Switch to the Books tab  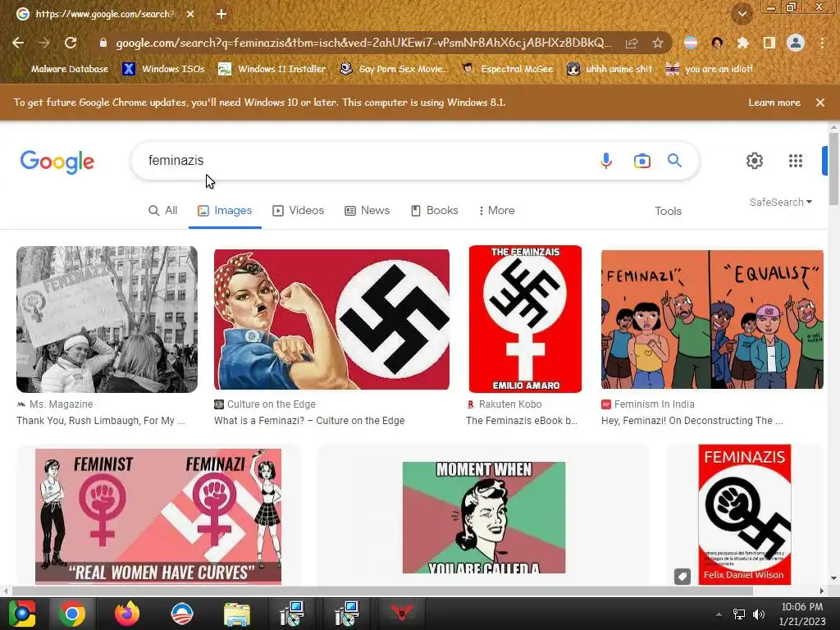(x=435, y=211)
